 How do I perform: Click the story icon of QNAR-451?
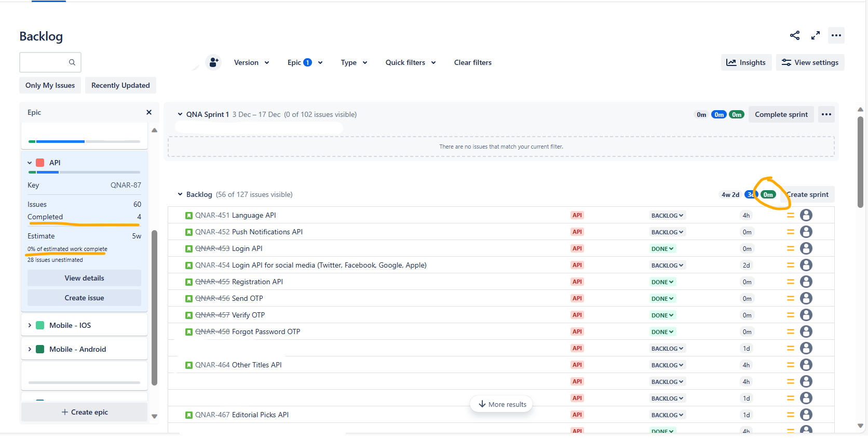click(189, 215)
